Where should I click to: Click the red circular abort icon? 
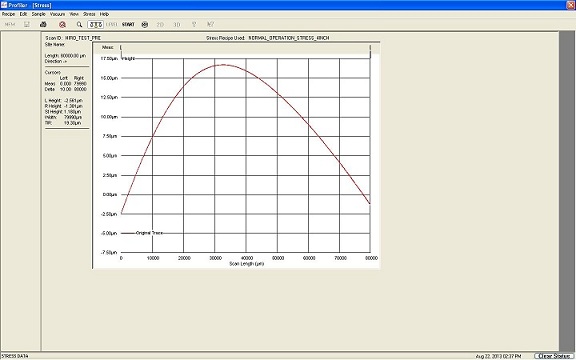[x=62, y=25]
